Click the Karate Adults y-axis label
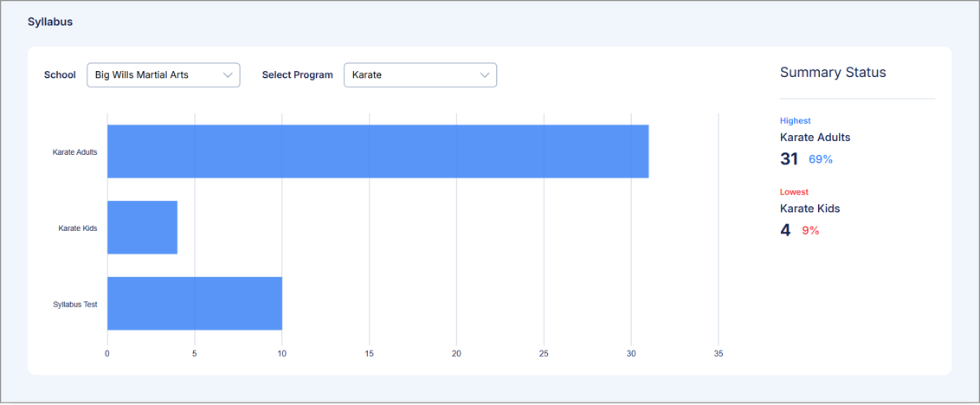This screenshot has height=405, width=980. point(74,152)
